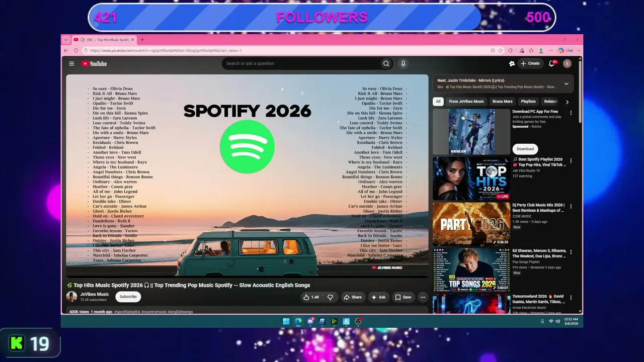Click the #englishsongs hashtag
This screenshot has width=644, height=362.
pos(181,312)
